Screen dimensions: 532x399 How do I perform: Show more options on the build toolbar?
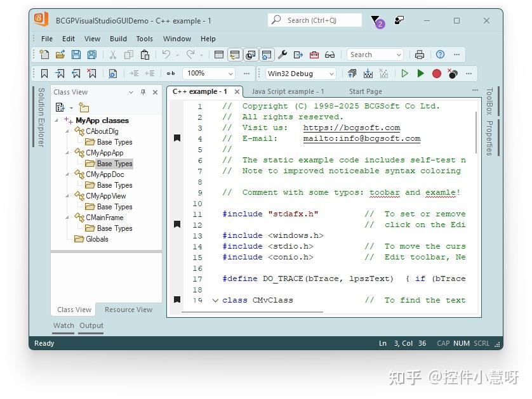pyautogui.click(x=469, y=74)
